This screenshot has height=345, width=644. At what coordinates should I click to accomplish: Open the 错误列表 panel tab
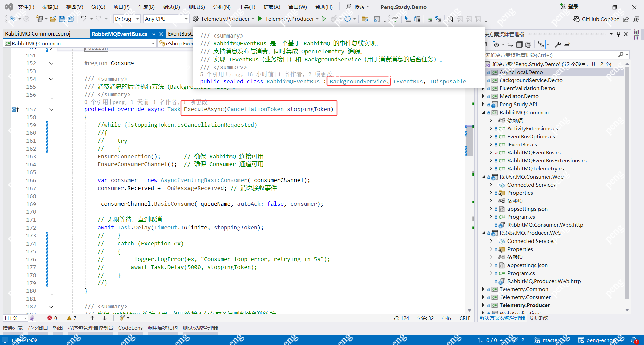click(13, 328)
